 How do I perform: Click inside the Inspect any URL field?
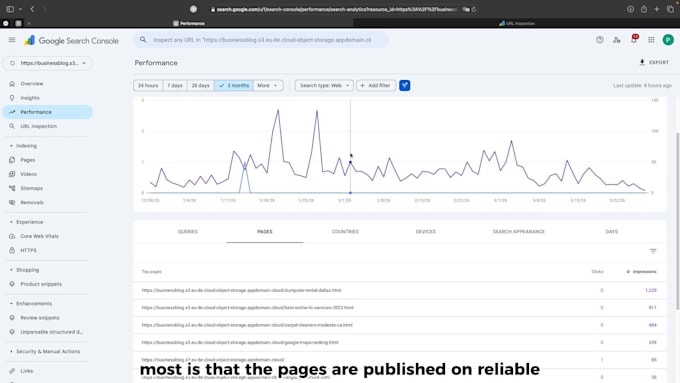pyautogui.click(x=262, y=40)
